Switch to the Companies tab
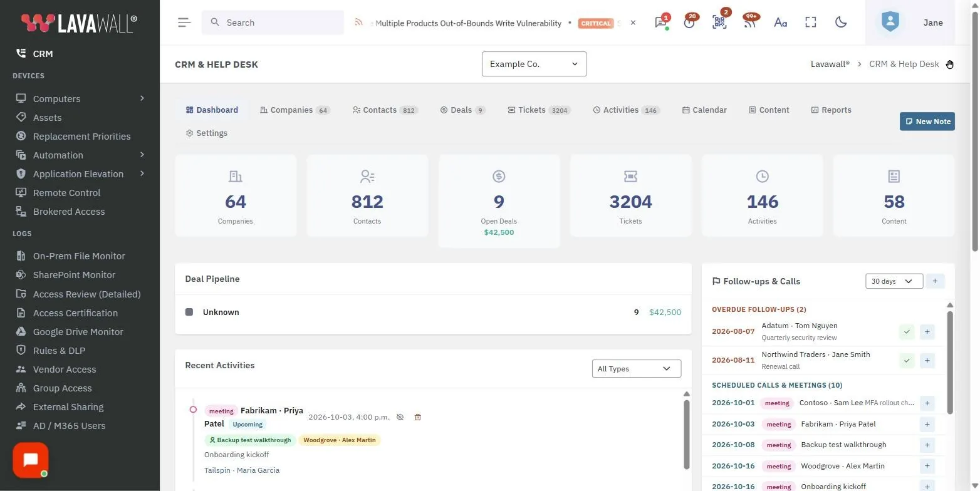This screenshot has width=980, height=491. tap(295, 110)
